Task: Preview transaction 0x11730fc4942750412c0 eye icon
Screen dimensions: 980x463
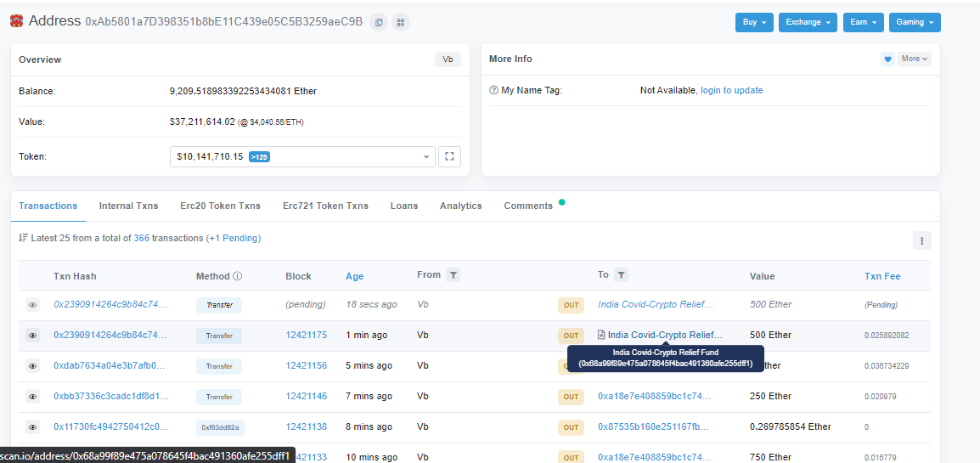Action: [32, 427]
